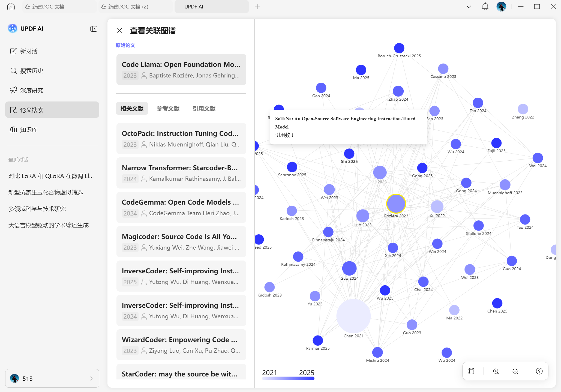Open 深度研究 in the sidebar

click(31, 90)
